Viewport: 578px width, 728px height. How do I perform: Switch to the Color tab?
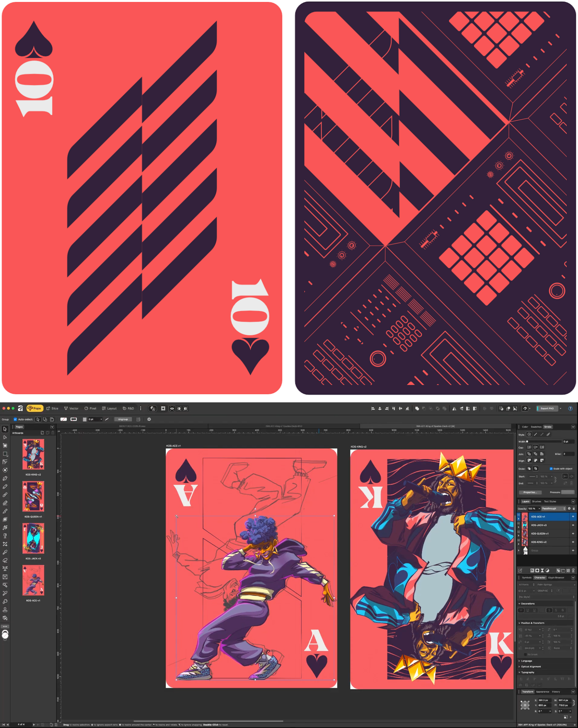(525, 427)
